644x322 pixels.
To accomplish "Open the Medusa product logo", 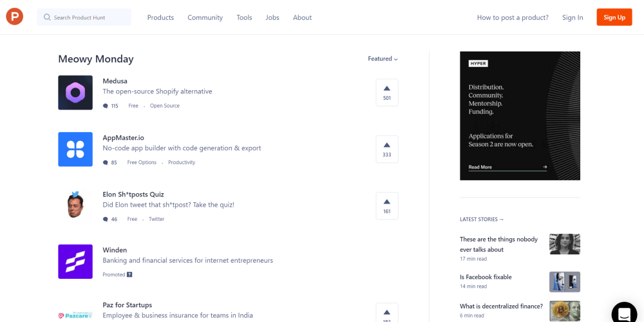I will click(75, 92).
